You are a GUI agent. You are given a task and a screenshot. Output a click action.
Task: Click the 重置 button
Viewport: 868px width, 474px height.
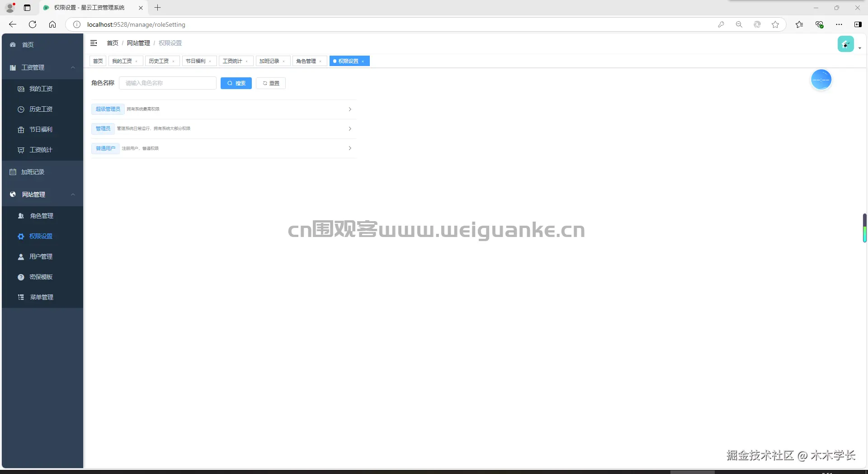click(x=271, y=83)
